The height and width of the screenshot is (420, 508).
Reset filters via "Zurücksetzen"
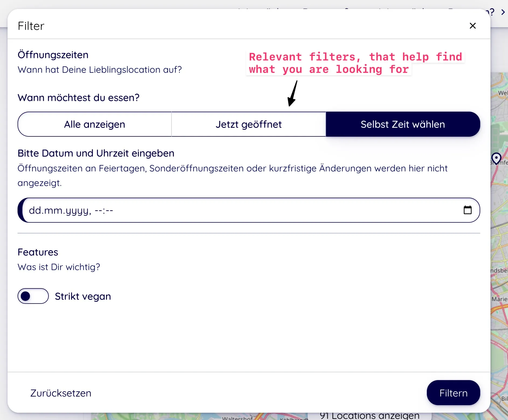pos(60,393)
